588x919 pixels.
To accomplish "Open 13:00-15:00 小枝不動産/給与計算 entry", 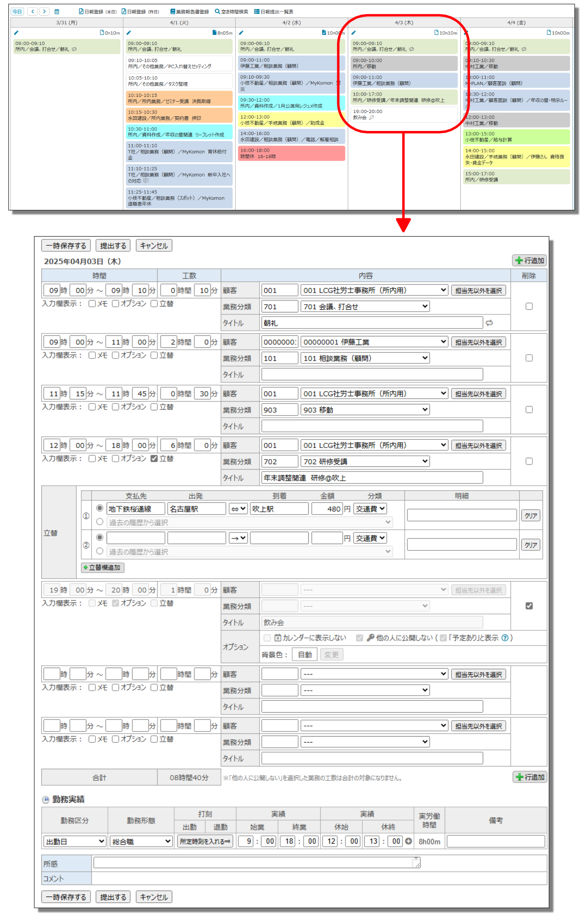I will pyautogui.click(x=516, y=136).
